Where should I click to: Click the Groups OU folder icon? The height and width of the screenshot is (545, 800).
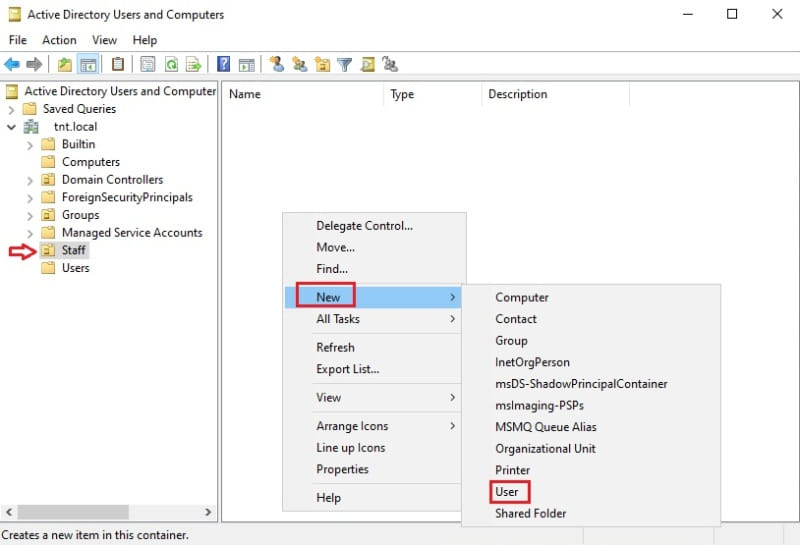(x=48, y=215)
